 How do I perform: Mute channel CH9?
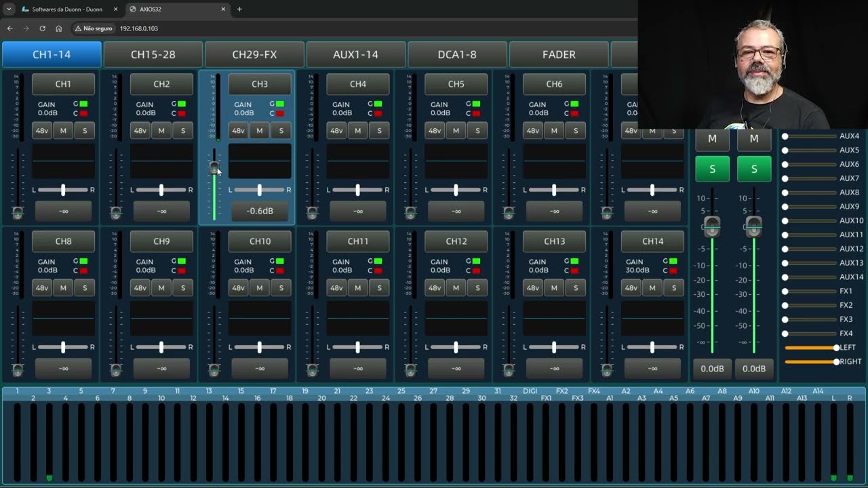161,288
